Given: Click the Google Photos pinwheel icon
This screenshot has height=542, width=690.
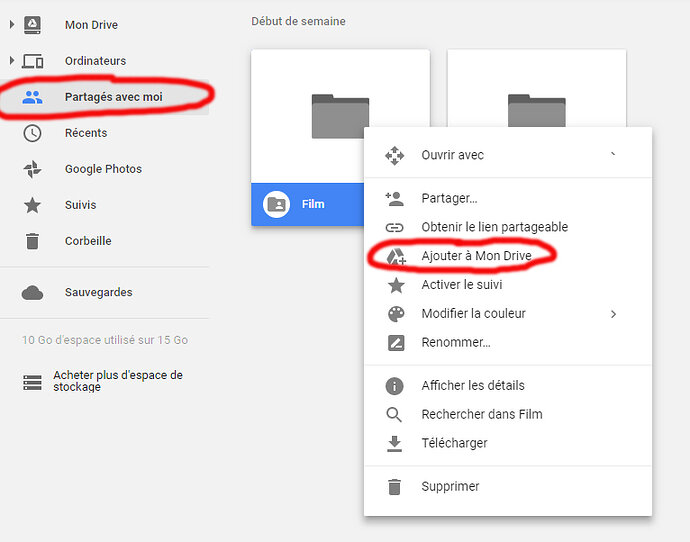Looking at the screenshot, I should [x=32, y=169].
